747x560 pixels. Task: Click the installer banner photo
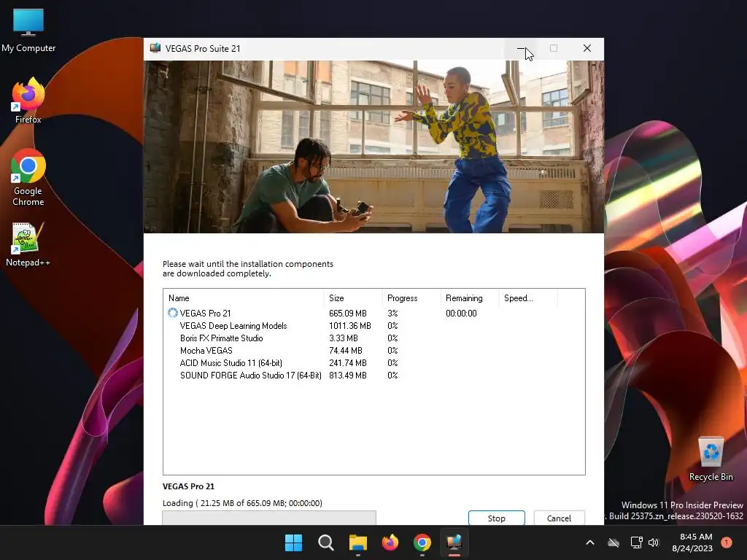[x=373, y=147]
